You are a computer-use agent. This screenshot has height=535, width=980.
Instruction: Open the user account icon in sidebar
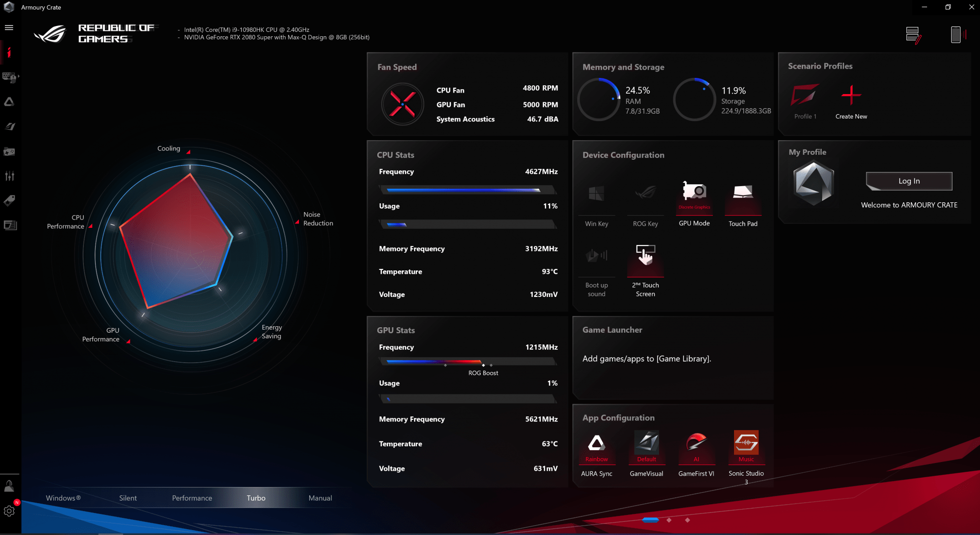(9, 486)
